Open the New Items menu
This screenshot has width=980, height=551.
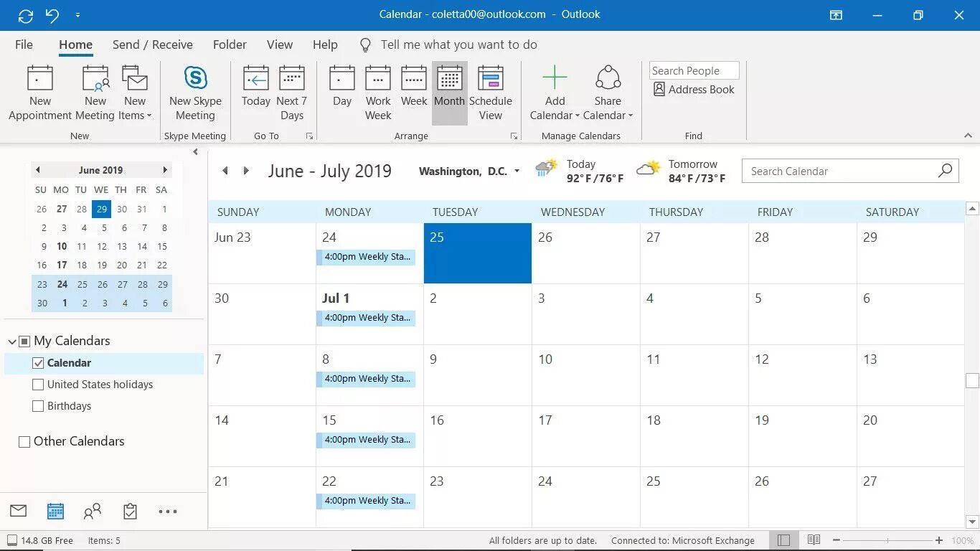coord(135,93)
